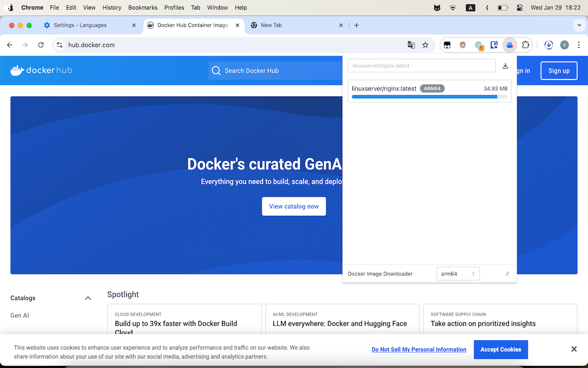The image size is (588, 368).
Task: Open the View menu
Action: (x=89, y=7)
